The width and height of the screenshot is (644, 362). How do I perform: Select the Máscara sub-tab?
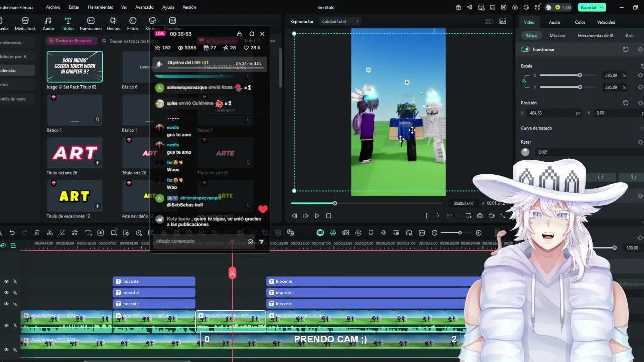pos(557,36)
